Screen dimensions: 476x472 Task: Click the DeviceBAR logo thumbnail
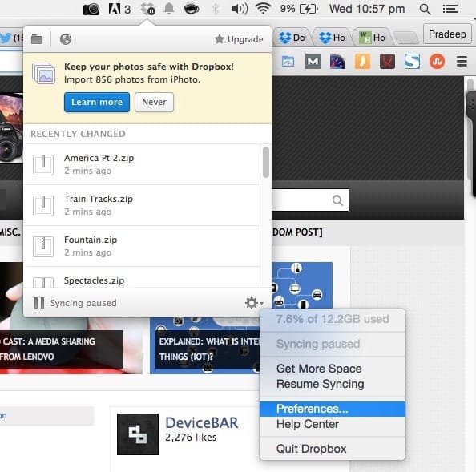pos(138,434)
